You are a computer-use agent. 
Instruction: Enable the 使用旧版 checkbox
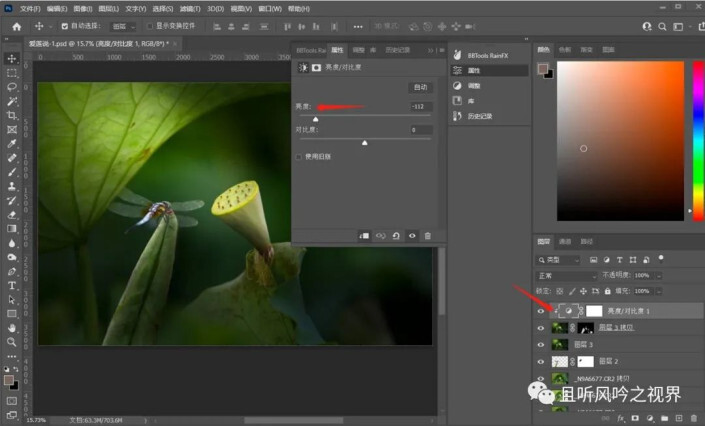coord(299,157)
